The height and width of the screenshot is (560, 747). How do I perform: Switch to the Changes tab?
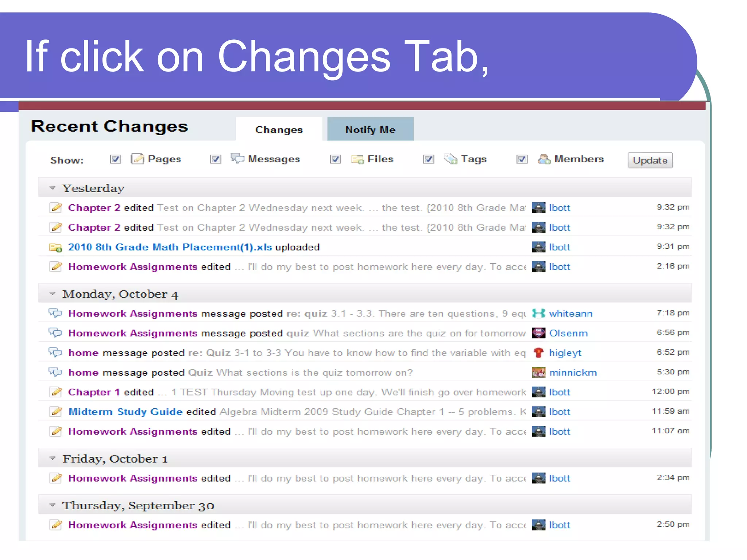click(x=279, y=129)
